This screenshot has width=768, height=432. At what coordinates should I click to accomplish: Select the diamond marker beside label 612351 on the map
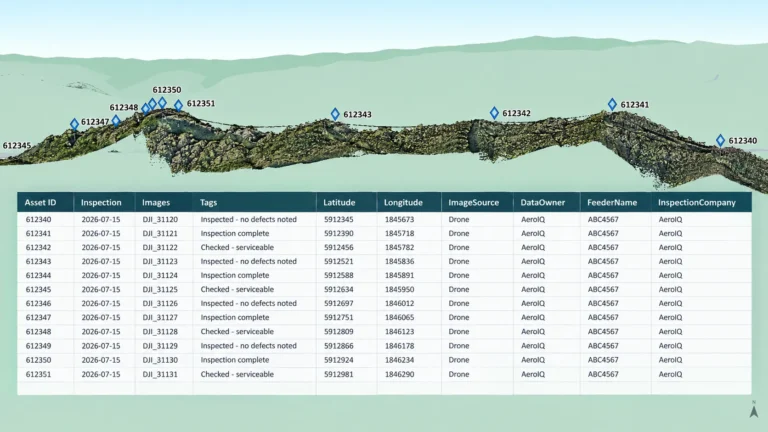pyautogui.click(x=178, y=105)
